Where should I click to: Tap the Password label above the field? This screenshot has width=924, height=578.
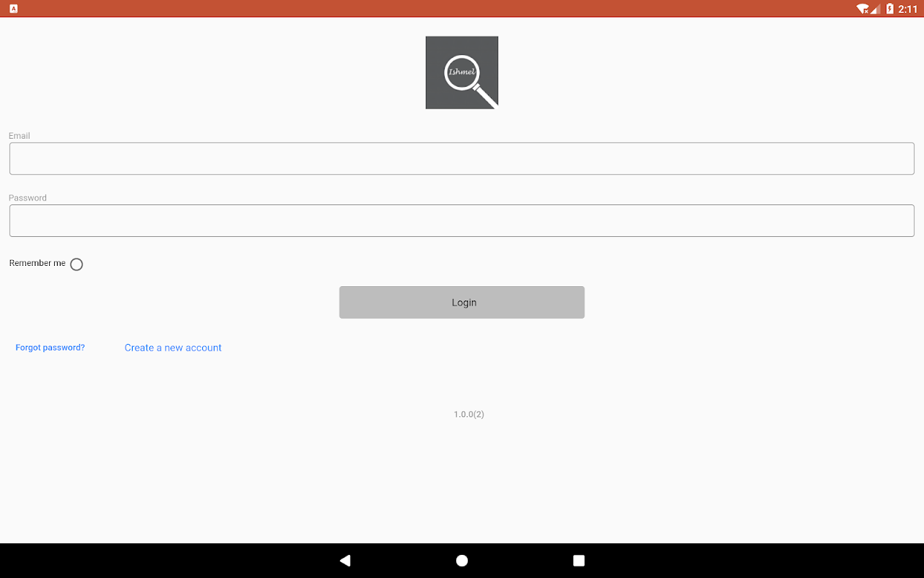tap(28, 198)
